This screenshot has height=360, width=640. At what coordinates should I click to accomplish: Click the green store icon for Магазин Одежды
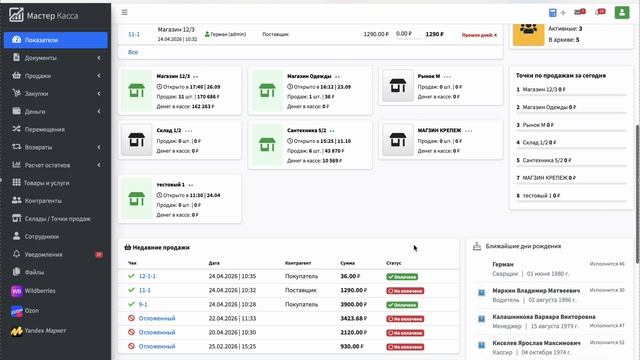pos(267,91)
